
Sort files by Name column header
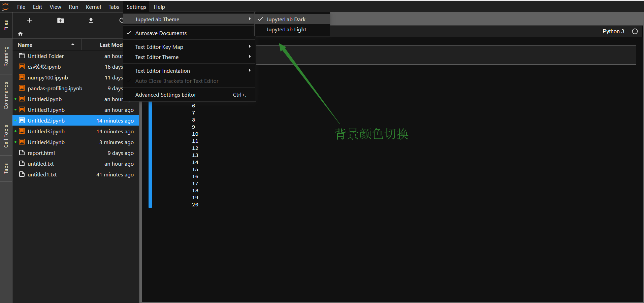click(46, 45)
